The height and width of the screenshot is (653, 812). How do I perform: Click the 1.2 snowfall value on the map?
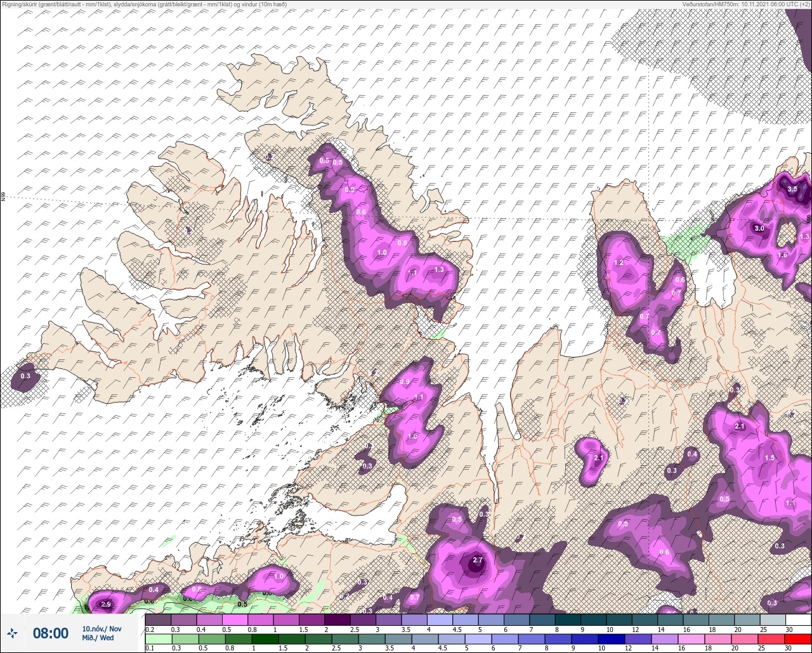pyautogui.click(x=619, y=262)
